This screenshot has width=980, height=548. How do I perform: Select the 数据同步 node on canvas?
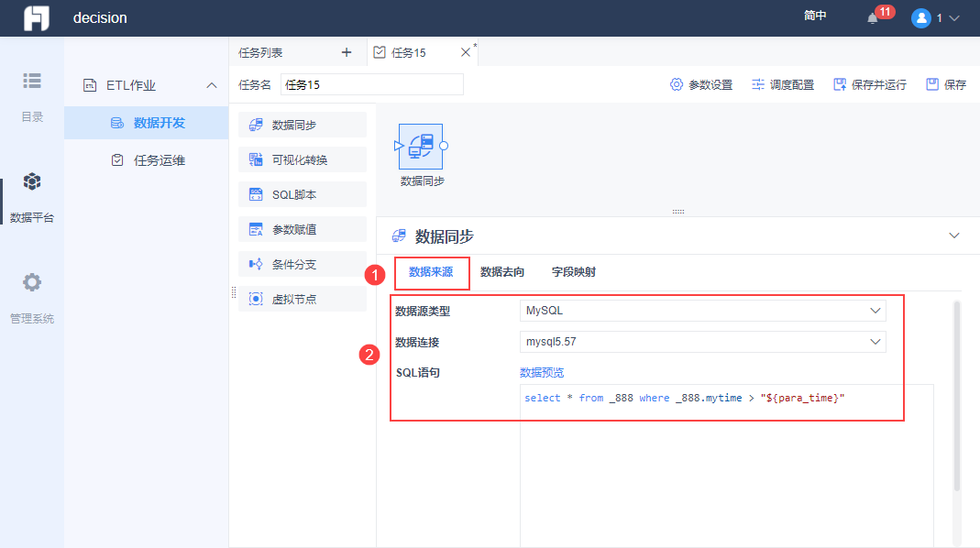click(x=421, y=147)
